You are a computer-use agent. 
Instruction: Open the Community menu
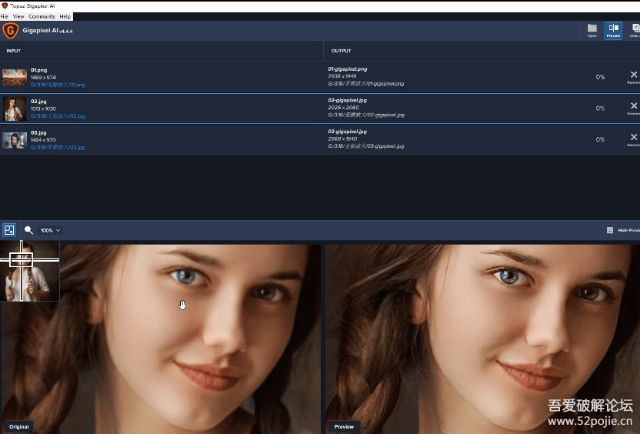(42, 16)
